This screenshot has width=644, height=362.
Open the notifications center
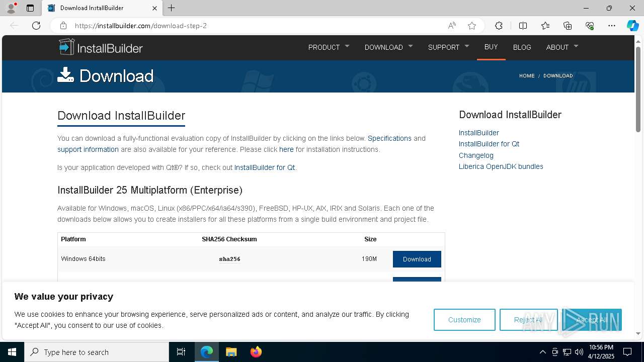(x=627, y=352)
